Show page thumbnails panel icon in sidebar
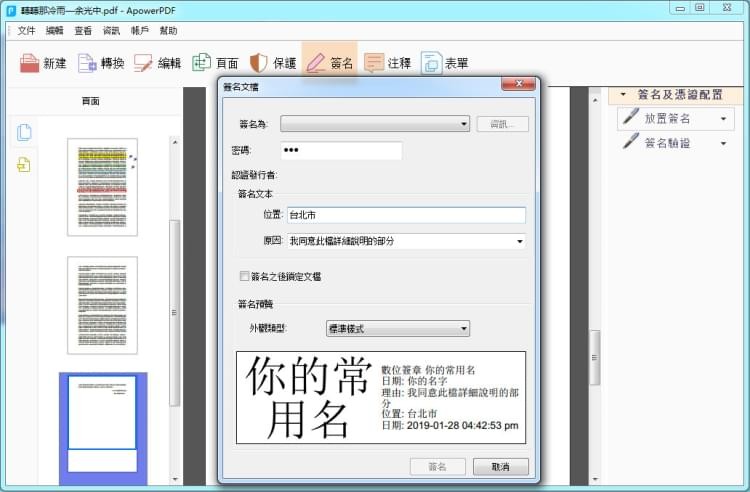Image resolution: width=750 pixels, height=492 pixels. 24,132
